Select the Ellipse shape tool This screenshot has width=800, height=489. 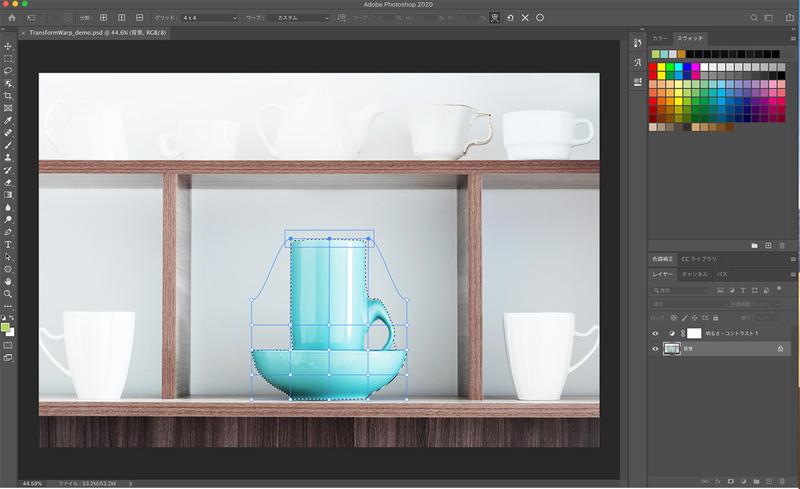8,269
